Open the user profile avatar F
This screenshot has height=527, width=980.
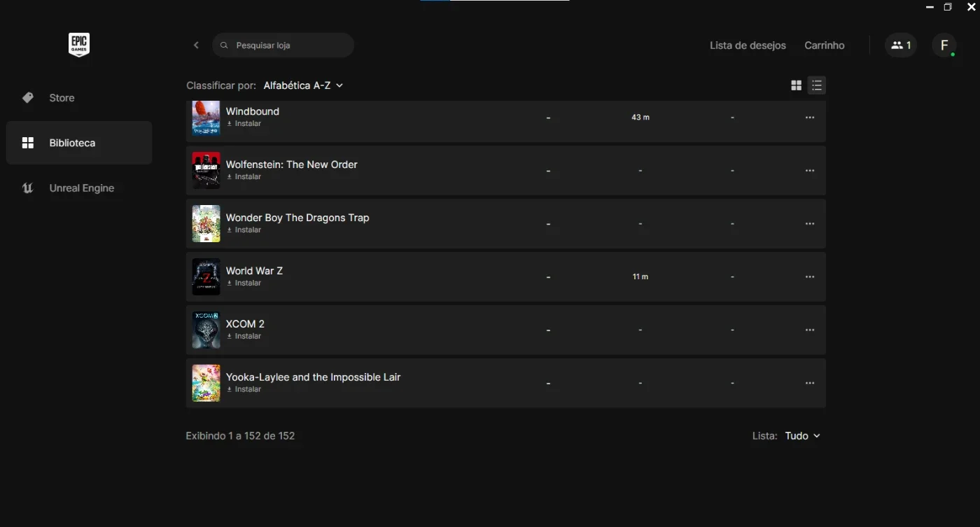coord(944,45)
